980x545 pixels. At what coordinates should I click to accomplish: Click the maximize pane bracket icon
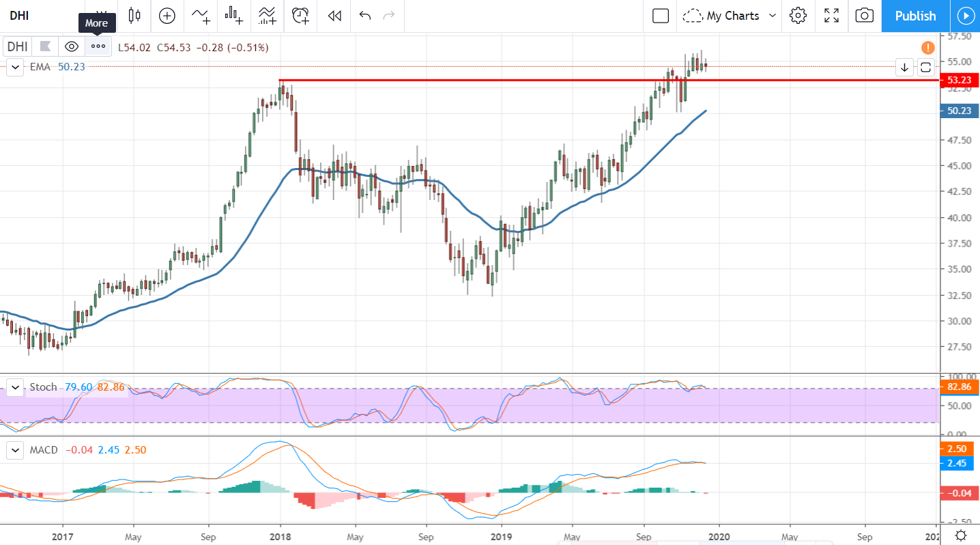[925, 67]
